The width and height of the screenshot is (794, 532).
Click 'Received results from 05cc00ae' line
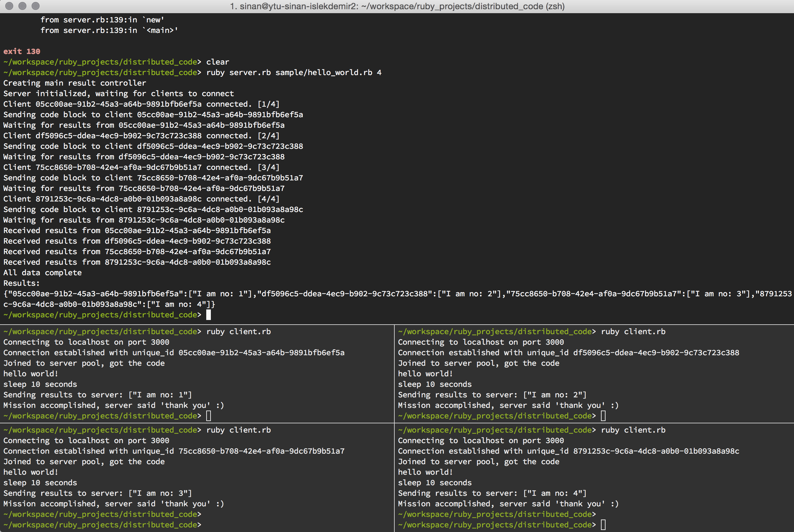pos(137,230)
